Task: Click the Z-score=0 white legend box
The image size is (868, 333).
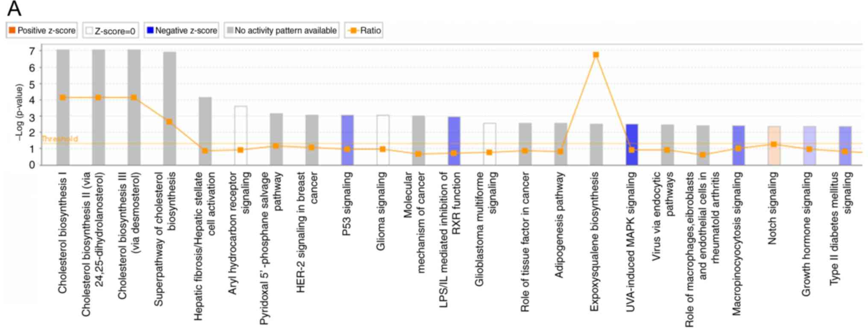Action: pos(89,31)
